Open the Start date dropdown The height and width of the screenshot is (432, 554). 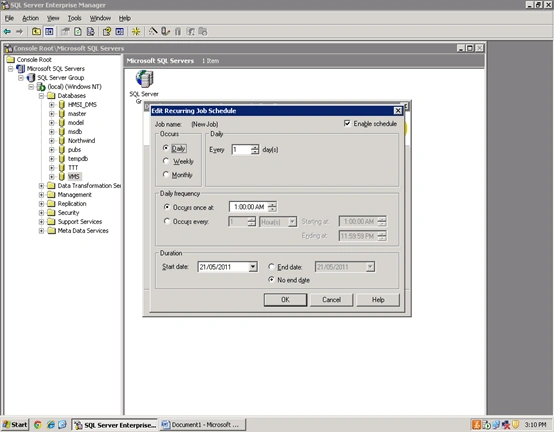pos(253,267)
